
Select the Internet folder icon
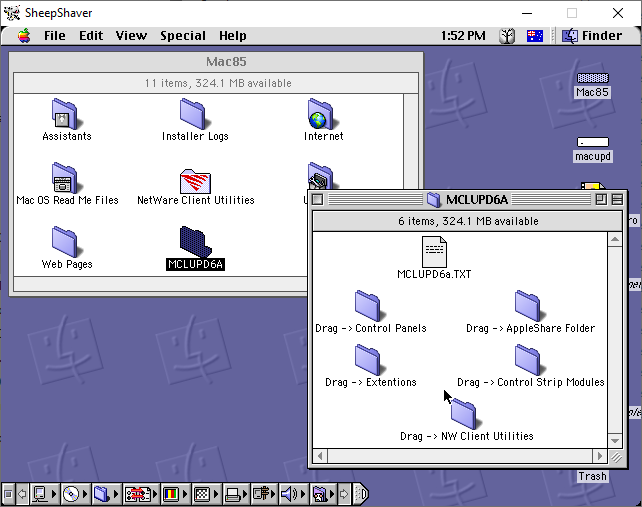(322, 115)
